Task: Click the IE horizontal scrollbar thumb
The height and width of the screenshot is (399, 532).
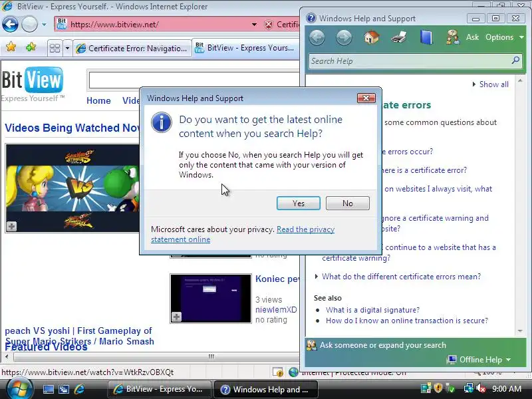Action: 211,356
